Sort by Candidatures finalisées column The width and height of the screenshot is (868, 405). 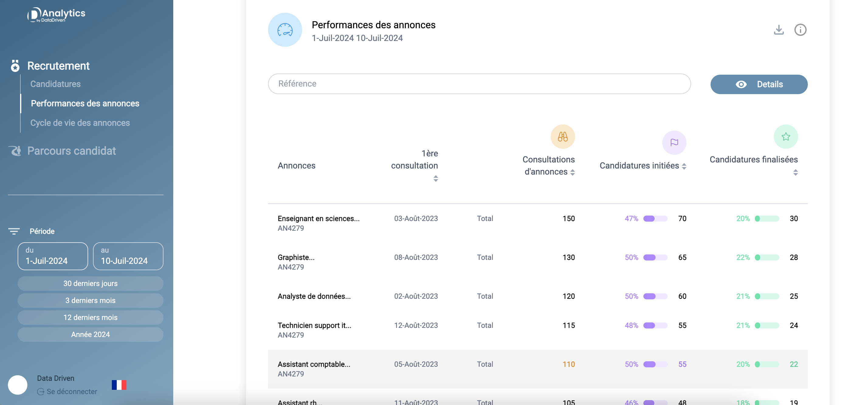pos(795,173)
